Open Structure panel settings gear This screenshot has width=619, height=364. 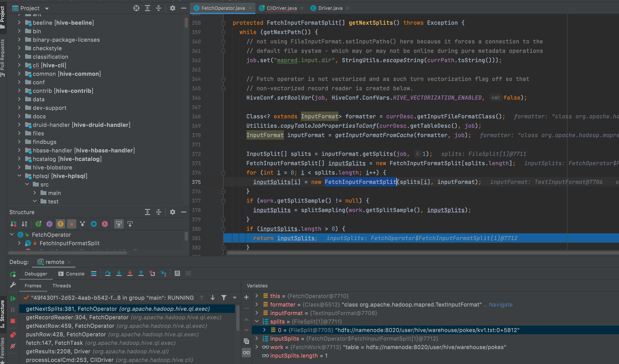[x=173, y=212]
